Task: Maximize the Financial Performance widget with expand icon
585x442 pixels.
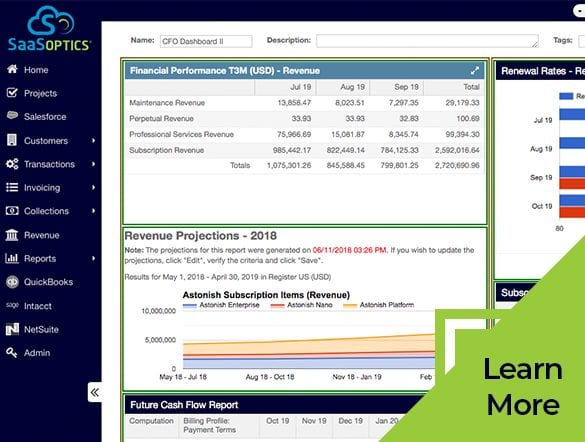Action: (475, 70)
